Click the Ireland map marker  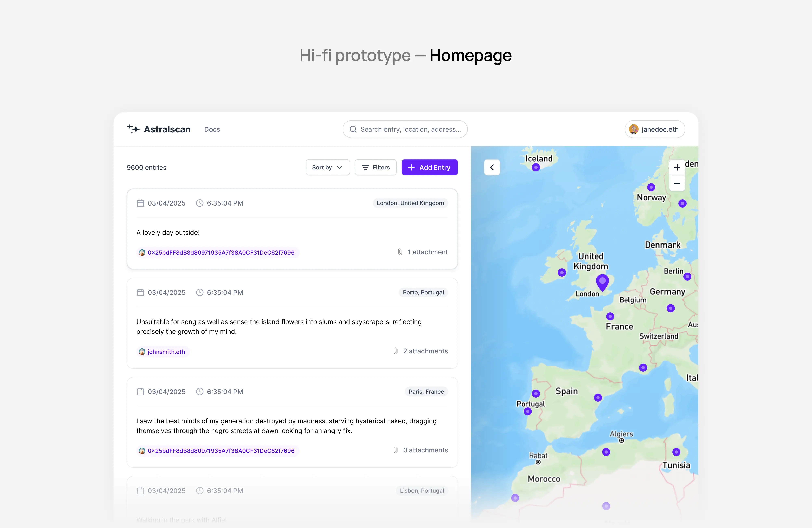[x=562, y=272]
